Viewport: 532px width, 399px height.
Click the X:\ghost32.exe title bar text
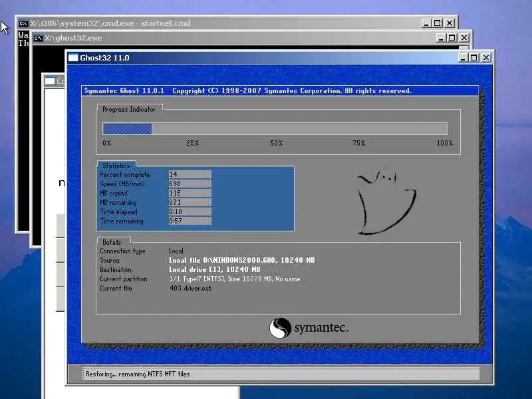click(73, 38)
